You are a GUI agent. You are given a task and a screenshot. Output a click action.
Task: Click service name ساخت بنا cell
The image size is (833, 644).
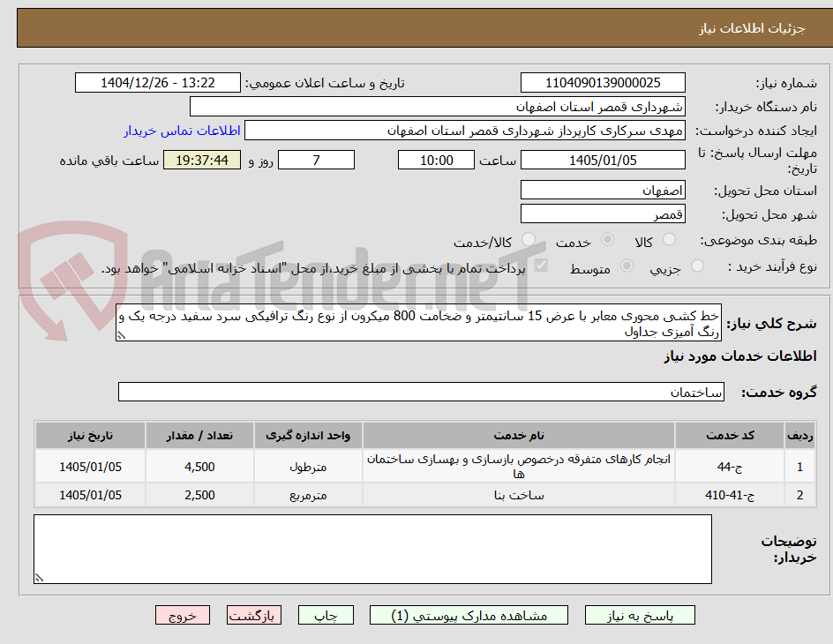coord(519,495)
